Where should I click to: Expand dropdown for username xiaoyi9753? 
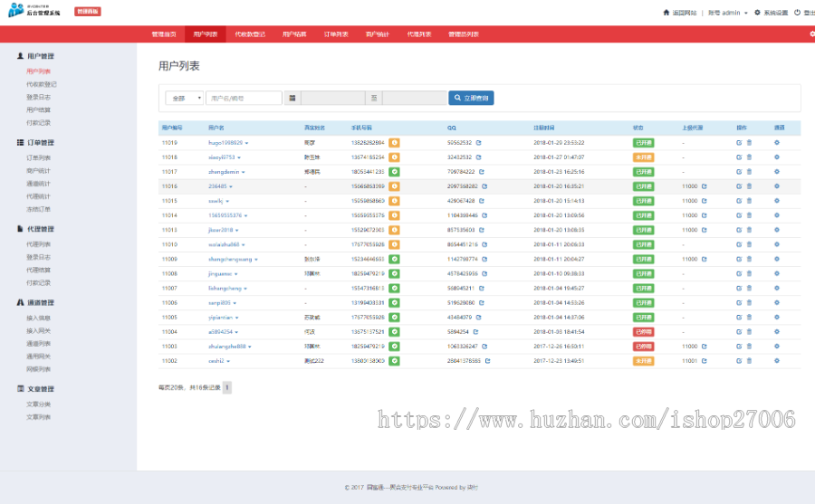pyautogui.click(x=239, y=157)
